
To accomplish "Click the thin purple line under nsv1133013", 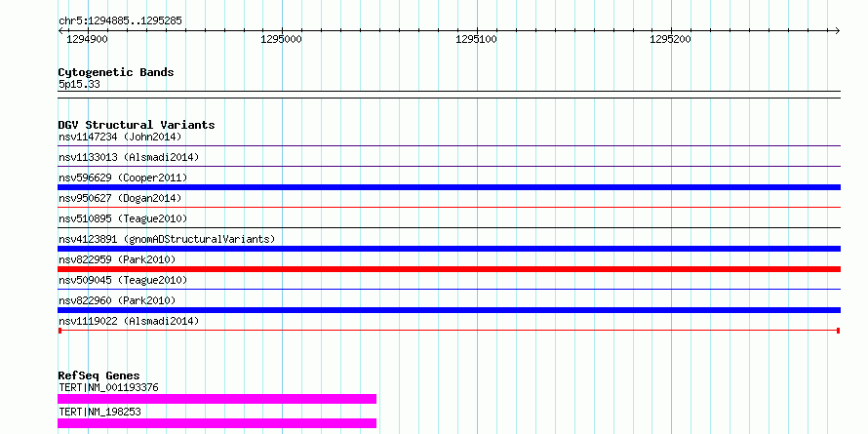I will 449,167.
